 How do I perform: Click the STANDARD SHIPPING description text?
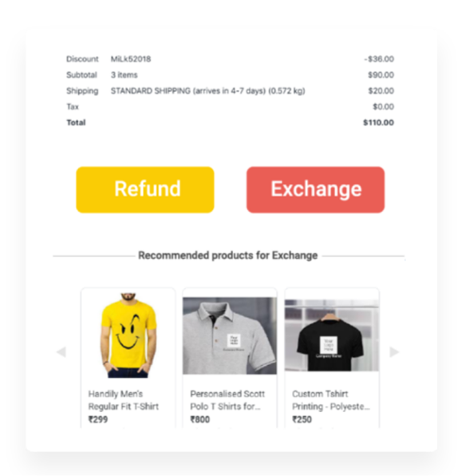[x=207, y=91]
